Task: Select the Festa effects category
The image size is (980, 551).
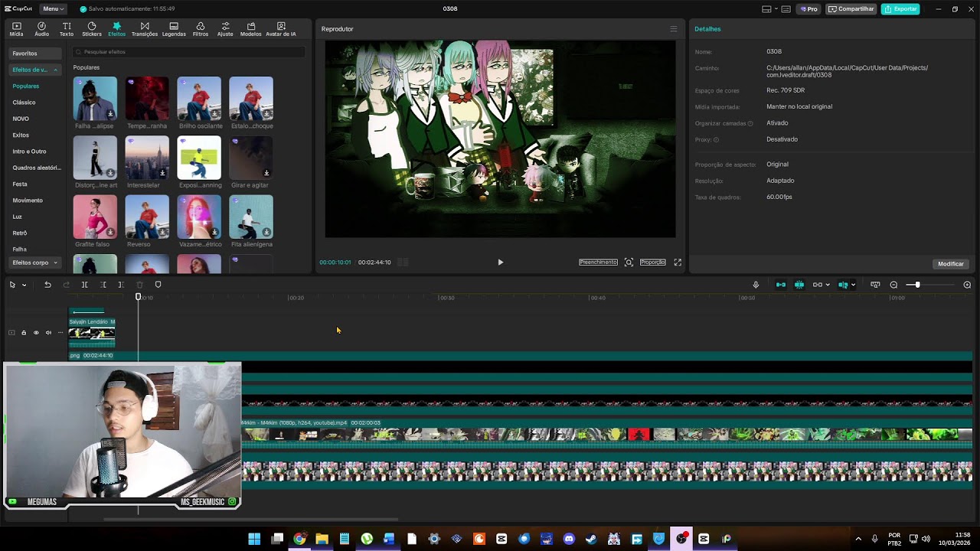Action: click(20, 184)
